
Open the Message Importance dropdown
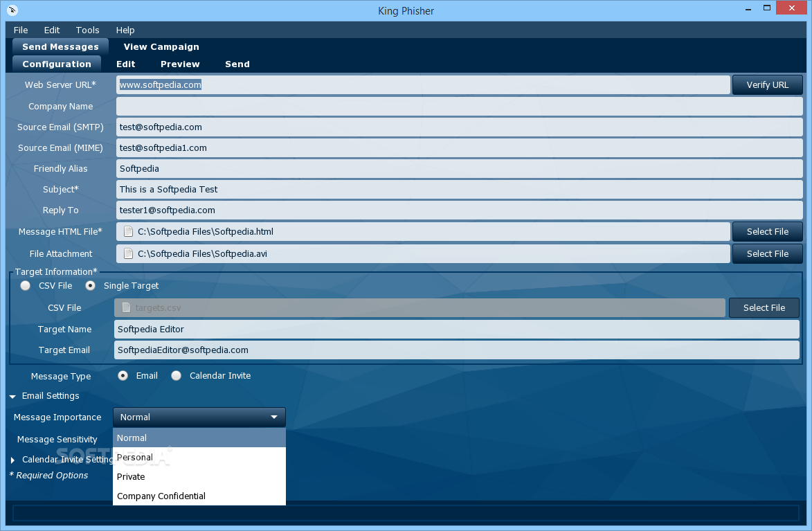tap(199, 417)
